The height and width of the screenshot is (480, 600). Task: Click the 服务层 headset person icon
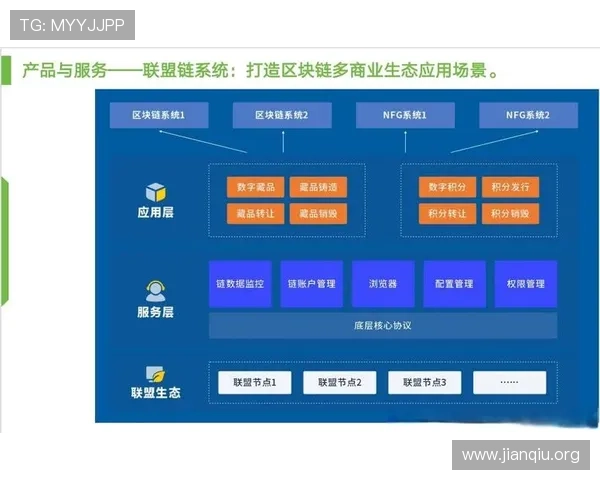tap(155, 291)
